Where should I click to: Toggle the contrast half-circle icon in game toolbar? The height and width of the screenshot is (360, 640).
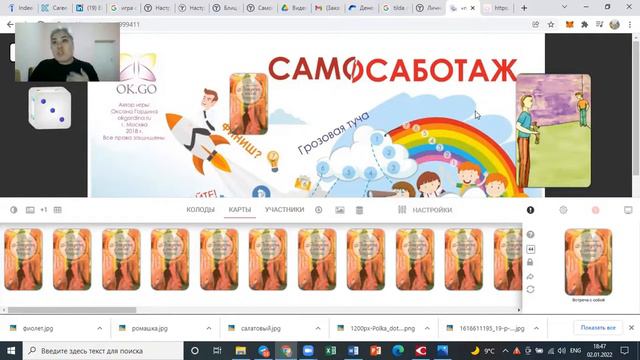tap(13, 210)
